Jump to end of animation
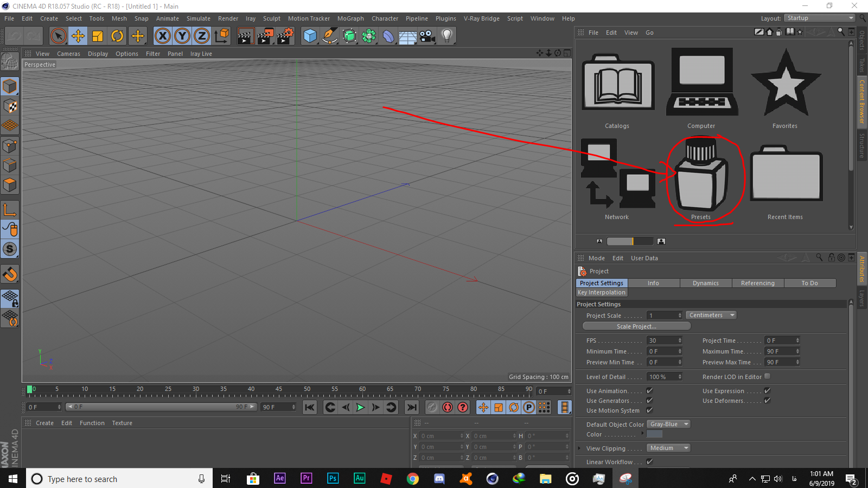 [412, 407]
